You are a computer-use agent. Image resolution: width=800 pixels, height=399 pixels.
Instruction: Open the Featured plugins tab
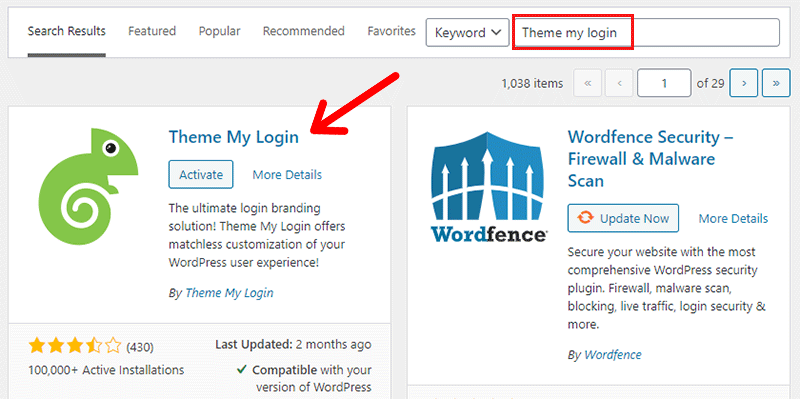click(152, 31)
